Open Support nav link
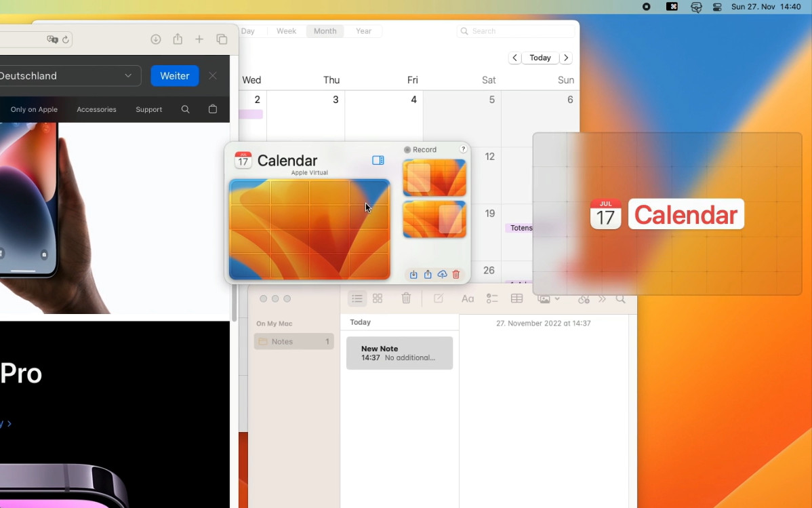The width and height of the screenshot is (812, 508). (x=148, y=109)
